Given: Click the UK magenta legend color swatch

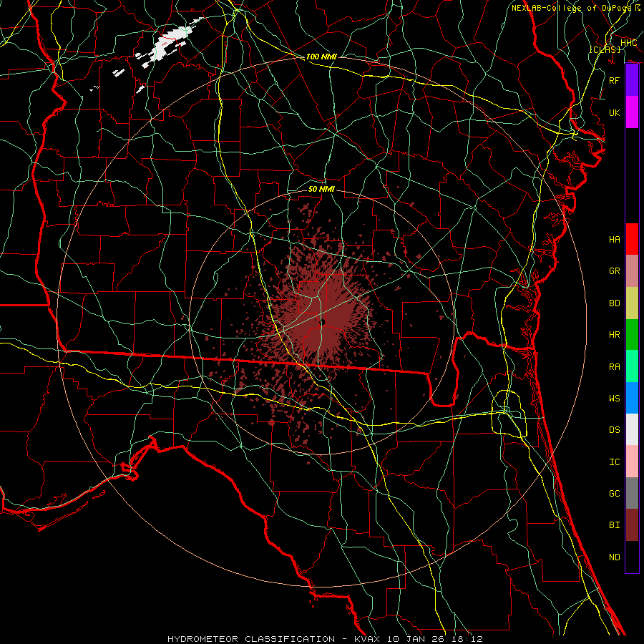Looking at the screenshot, I should [632, 112].
